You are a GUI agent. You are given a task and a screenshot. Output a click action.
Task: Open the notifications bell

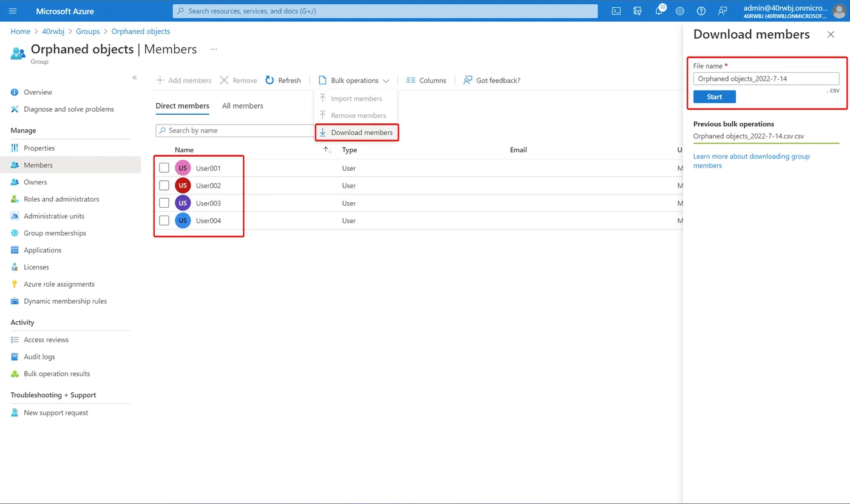tap(659, 11)
